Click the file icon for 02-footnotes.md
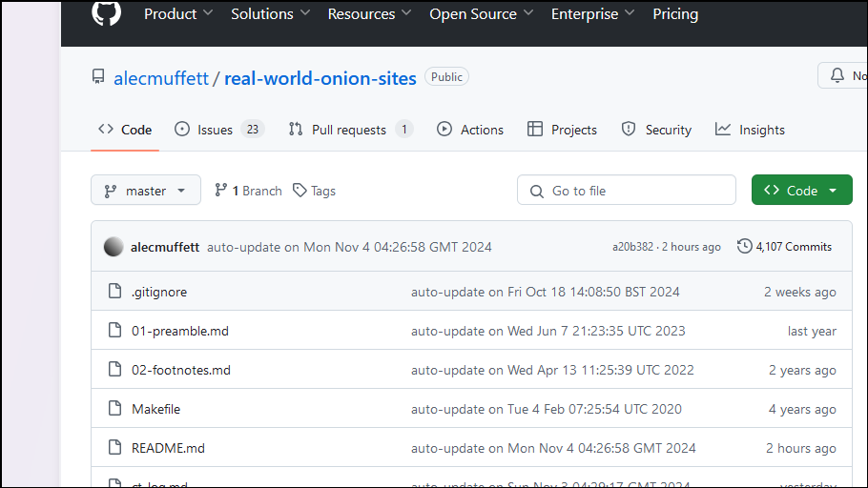Viewport: 868px width, 488px height. (x=114, y=369)
